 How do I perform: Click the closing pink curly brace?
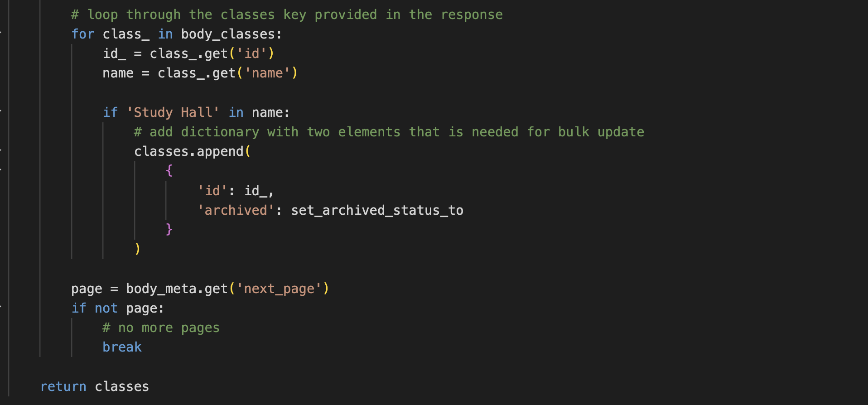[169, 229]
